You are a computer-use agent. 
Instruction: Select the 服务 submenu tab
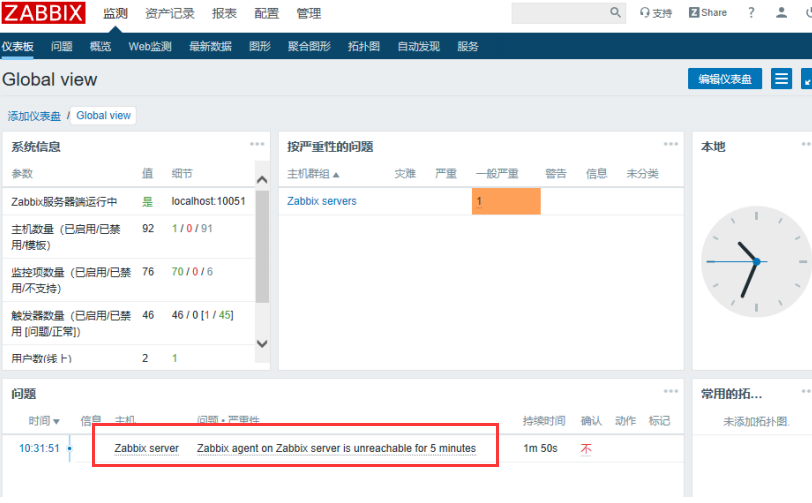pos(468,46)
